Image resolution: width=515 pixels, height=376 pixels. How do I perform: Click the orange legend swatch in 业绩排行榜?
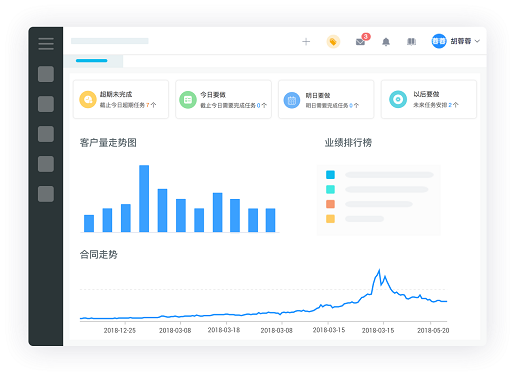pos(330,204)
